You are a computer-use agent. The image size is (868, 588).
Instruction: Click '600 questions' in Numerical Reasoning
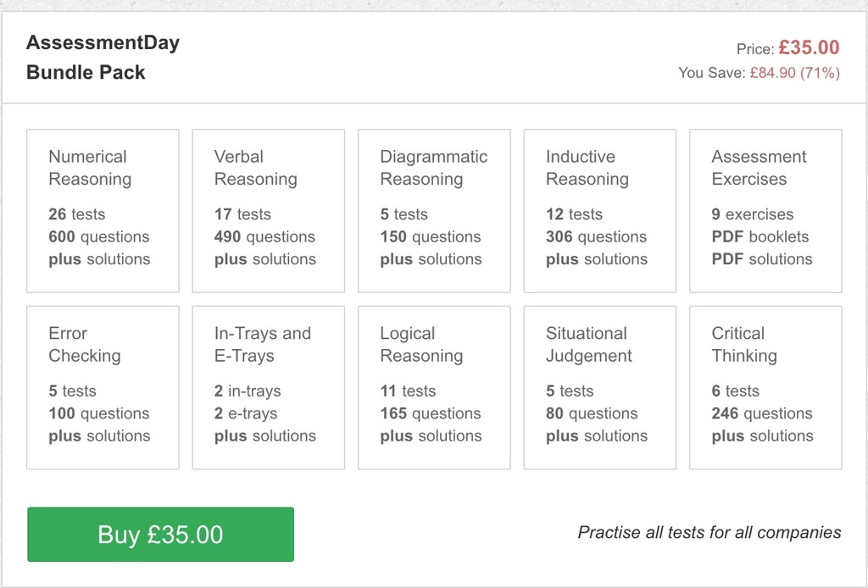tap(99, 237)
